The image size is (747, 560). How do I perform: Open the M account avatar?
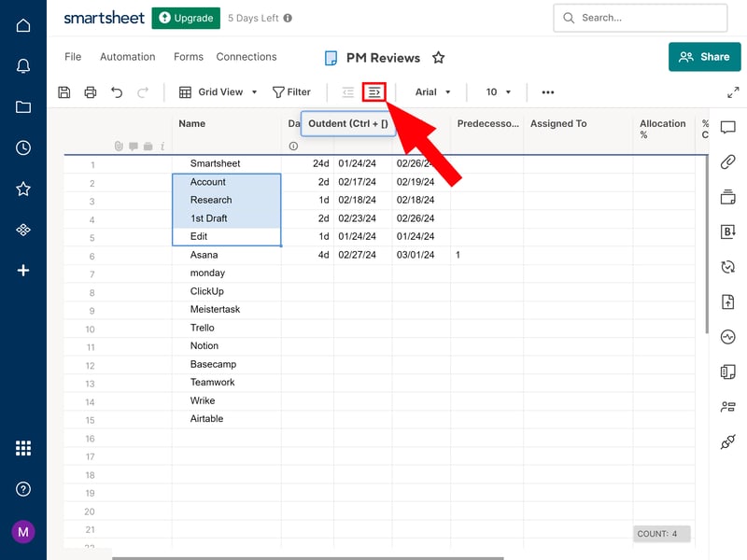pyautogui.click(x=22, y=531)
